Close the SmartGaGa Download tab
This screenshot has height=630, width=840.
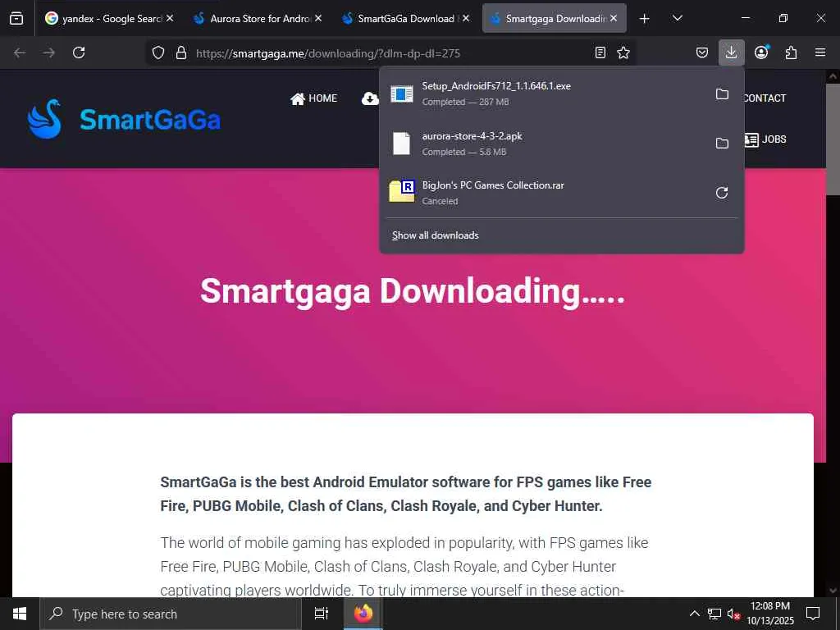pyautogui.click(x=466, y=18)
